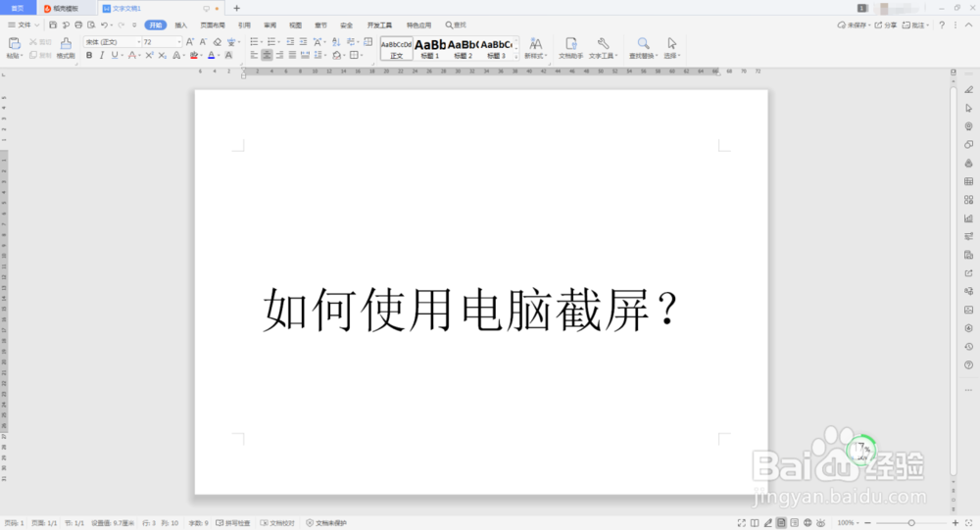Image resolution: width=980 pixels, height=530 pixels.
Task: Toggle italic formatting
Action: 102,56
